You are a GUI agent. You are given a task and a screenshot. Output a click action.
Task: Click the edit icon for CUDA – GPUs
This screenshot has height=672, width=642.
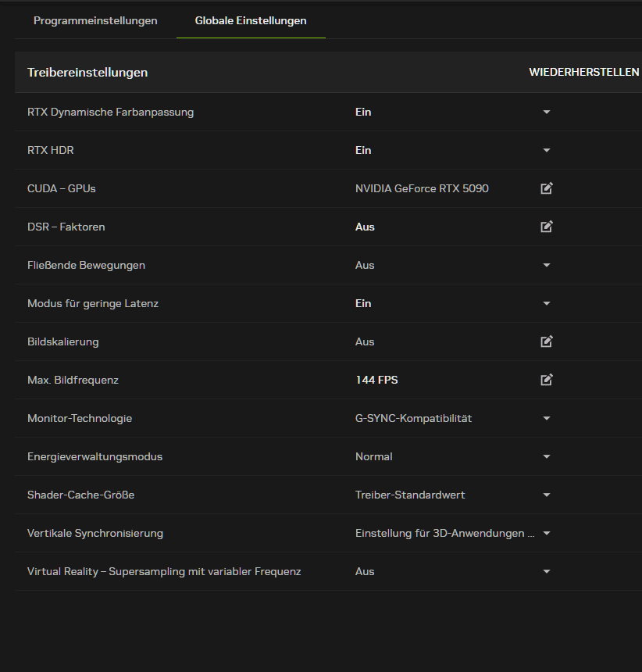click(x=547, y=188)
